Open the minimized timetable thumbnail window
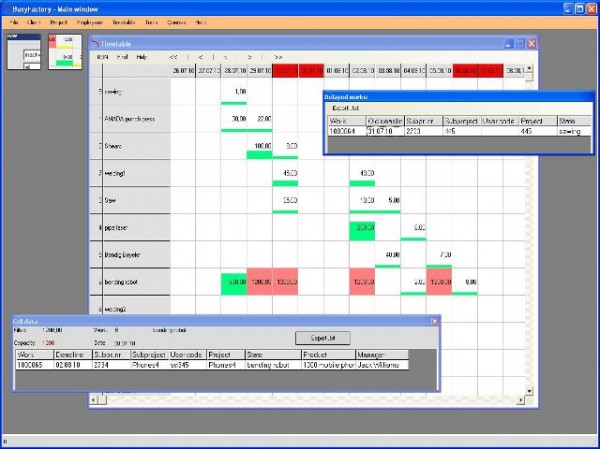Viewport: 600px width, 449px height. 65,52
